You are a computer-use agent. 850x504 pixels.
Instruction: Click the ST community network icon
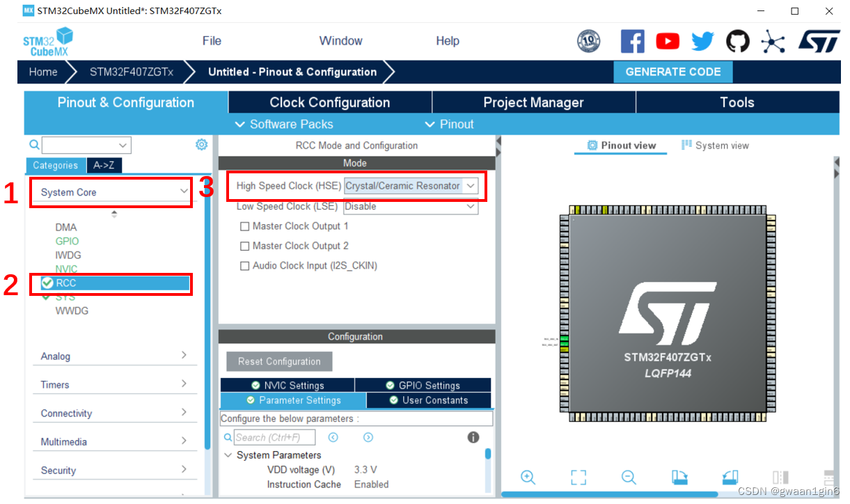click(x=773, y=41)
